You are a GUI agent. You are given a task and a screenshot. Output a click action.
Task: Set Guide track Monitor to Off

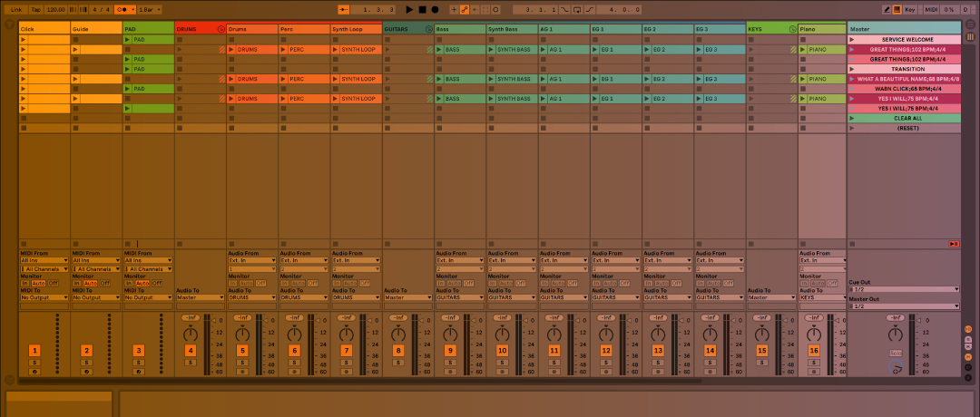[105, 284]
